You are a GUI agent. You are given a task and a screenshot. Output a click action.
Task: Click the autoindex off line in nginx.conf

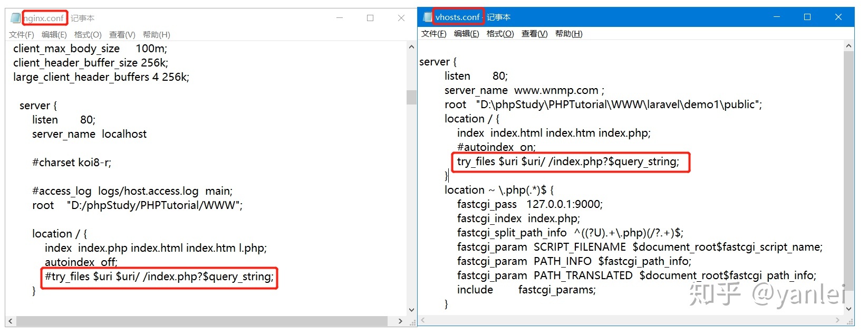click(81, 262)
